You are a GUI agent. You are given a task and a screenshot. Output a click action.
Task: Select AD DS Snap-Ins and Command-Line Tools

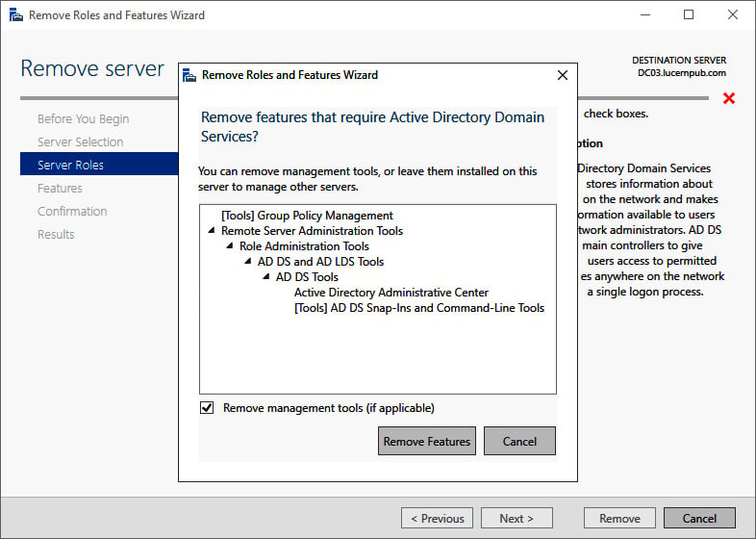(419, 308)
